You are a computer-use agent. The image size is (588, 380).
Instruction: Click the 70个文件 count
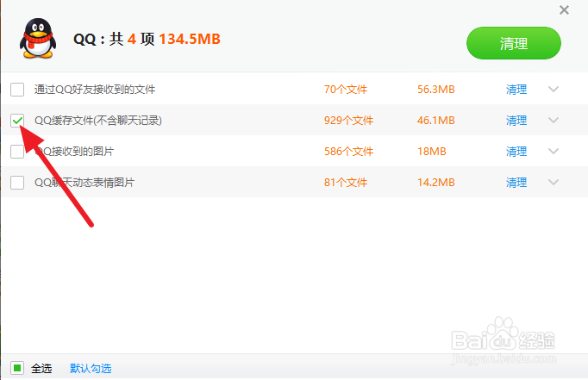tap(346, 90)
